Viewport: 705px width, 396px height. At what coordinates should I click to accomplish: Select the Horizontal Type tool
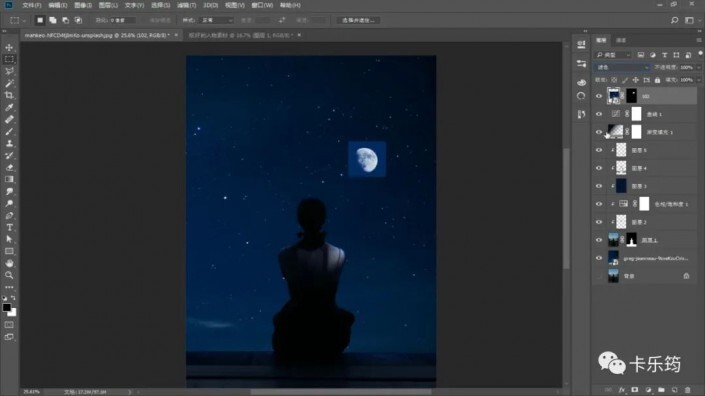pos(9,227)
